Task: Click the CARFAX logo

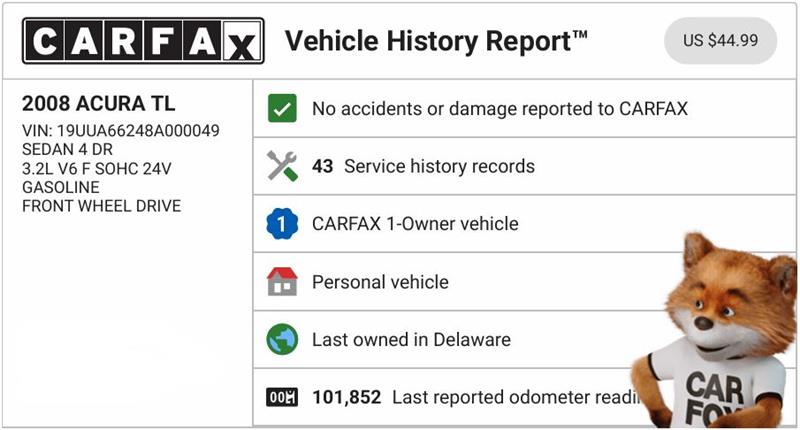Action: (x=143, y=41)
